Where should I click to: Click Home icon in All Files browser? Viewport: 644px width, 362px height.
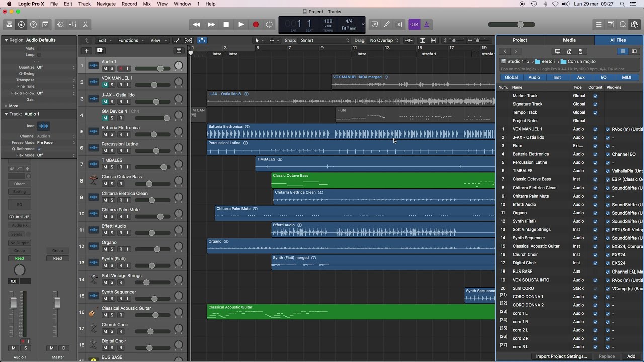point(569,51)
